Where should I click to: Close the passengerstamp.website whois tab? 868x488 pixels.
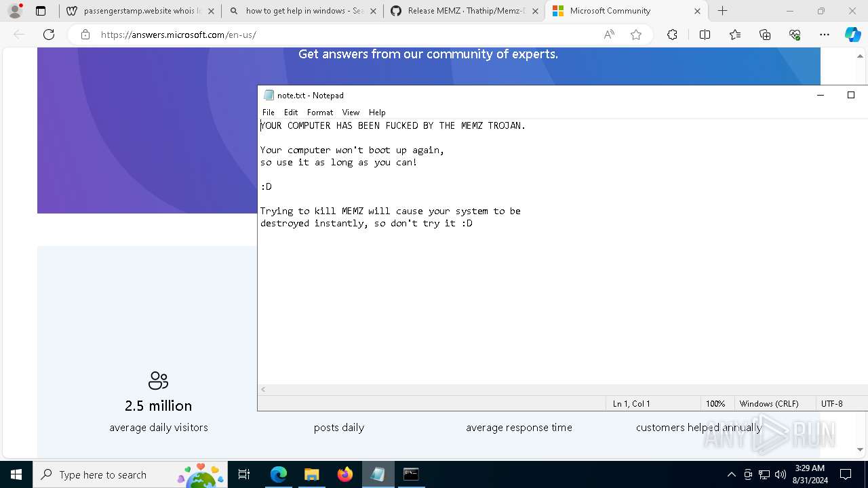211,11
